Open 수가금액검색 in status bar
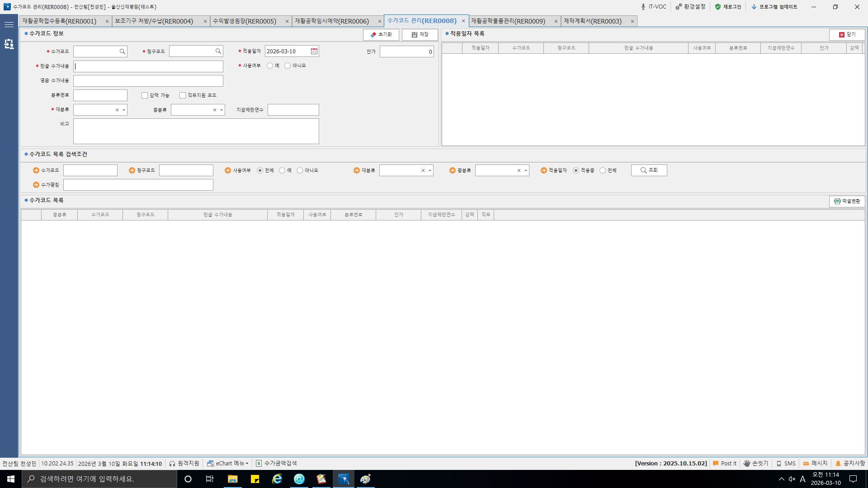The image size is (868, 488). pyautogui.click(x=276, y=464)
